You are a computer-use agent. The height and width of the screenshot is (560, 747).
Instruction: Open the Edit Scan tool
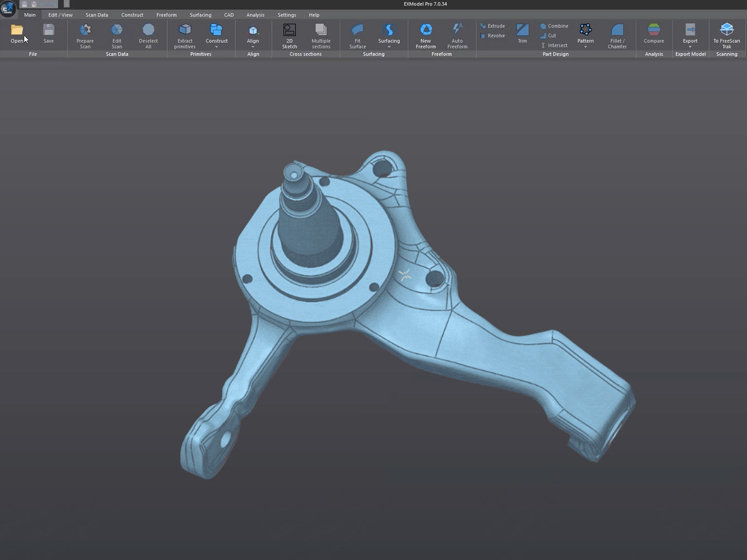[x=117, y=30]
